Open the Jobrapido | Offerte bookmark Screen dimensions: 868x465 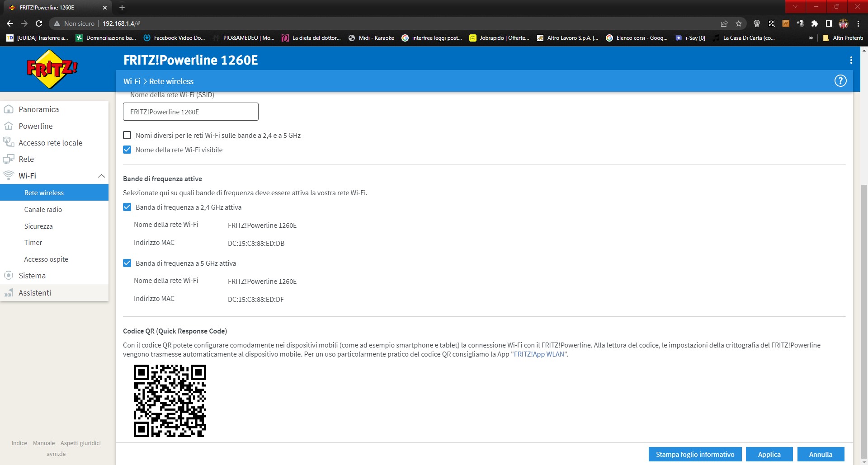click(499, 38)
